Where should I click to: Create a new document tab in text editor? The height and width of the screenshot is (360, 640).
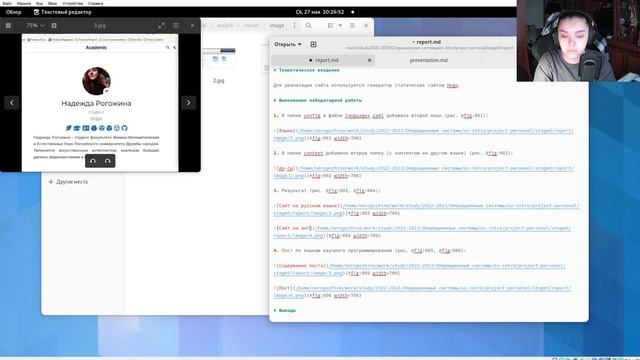(x=313, y=44)
